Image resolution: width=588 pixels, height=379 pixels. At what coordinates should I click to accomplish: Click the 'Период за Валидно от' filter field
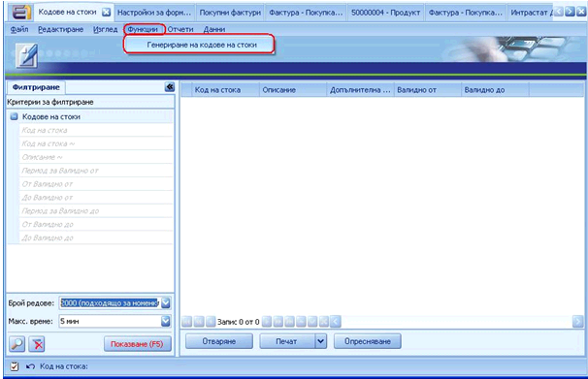[x=96, y=171]
